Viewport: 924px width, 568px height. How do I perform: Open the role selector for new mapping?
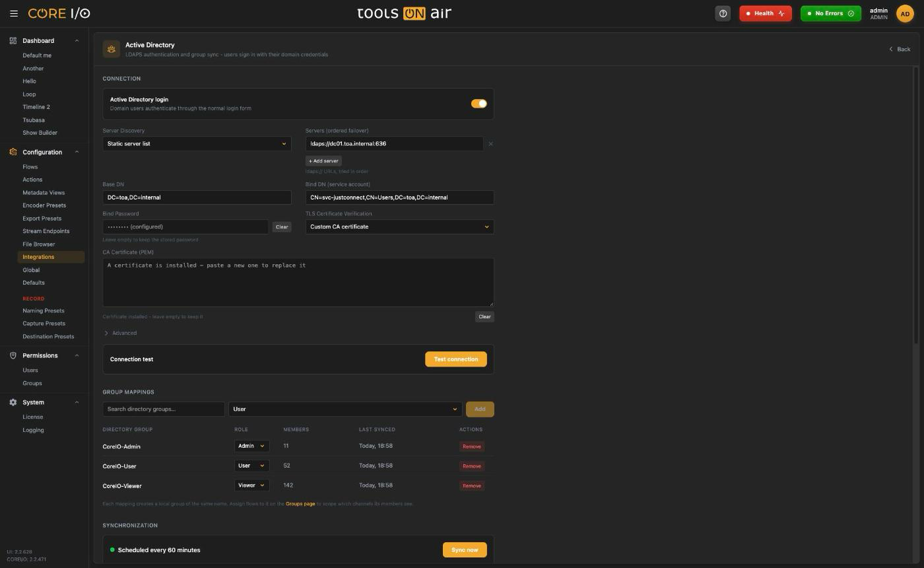(x=345, y=409)
